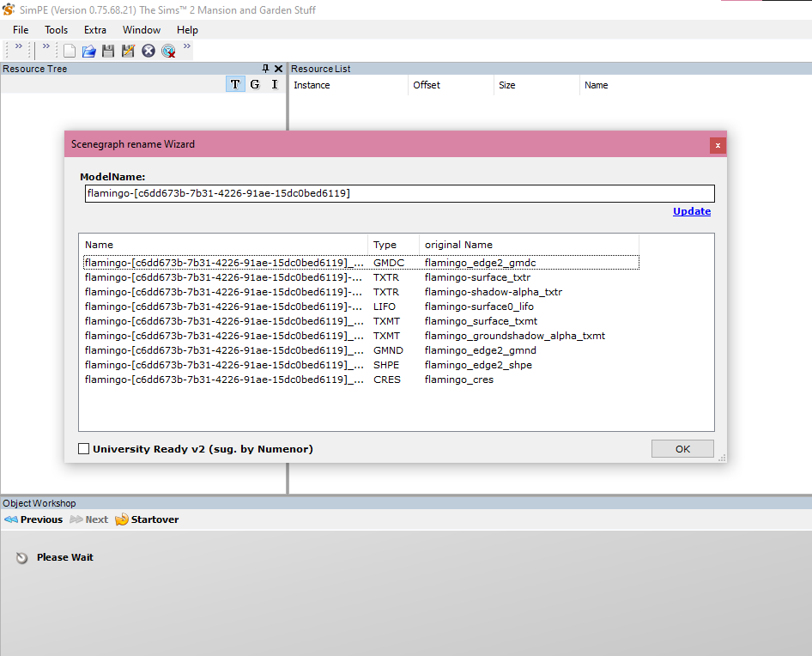Toggle the I instance view in Resource Tree
Screen dimensions: 812x656
tap(275, 84)
